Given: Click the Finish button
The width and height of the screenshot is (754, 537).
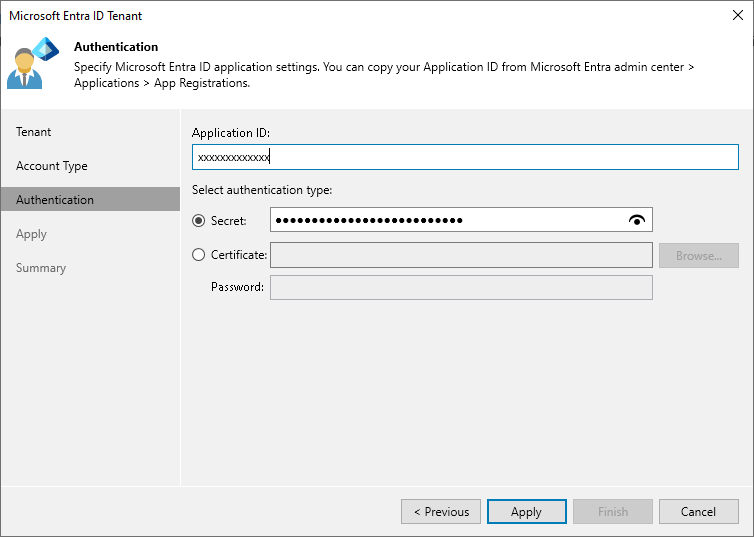Looking at the screenshot, I should (x=613, y=512).
